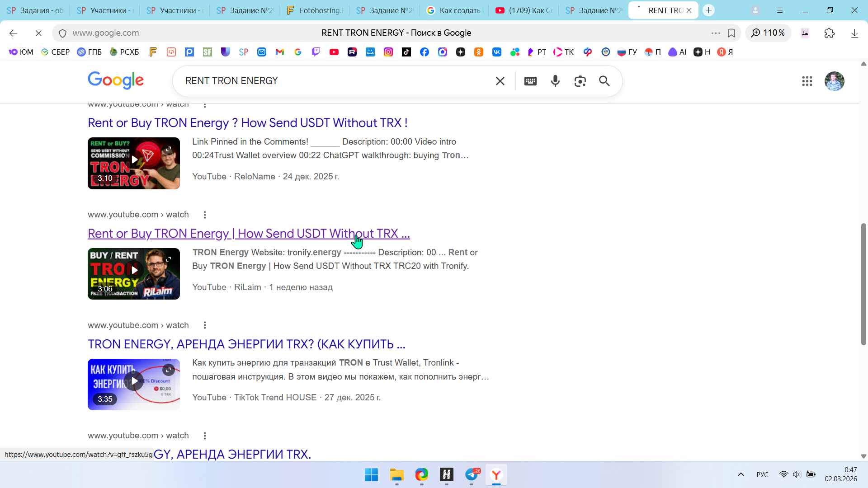The width and height of the screenshot is (868, 488).
Task: Open the browser downloads arrow icon
Action: 854,33
